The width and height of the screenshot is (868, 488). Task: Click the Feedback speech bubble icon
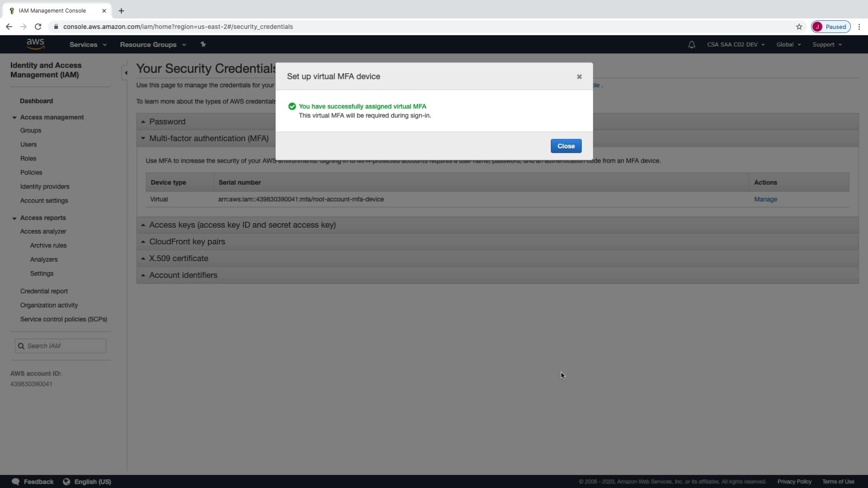(x=15, y=482)
